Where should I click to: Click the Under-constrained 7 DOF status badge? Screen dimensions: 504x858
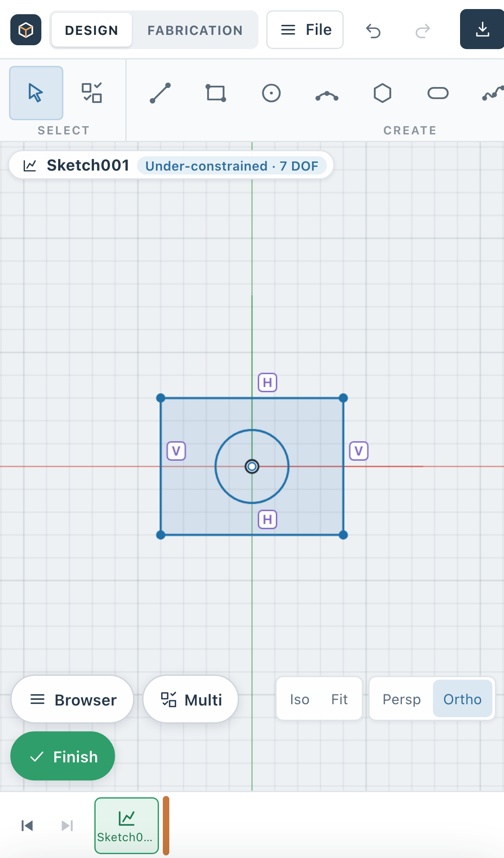tap(232, 166)
